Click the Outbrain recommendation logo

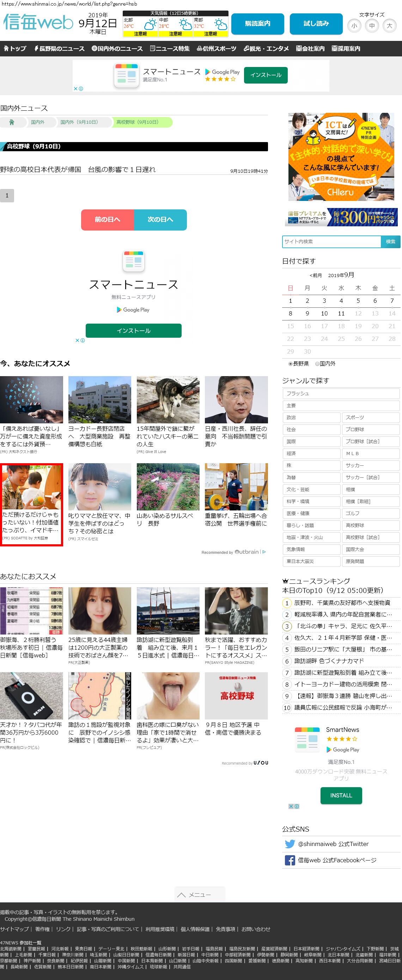pos(247,552)
